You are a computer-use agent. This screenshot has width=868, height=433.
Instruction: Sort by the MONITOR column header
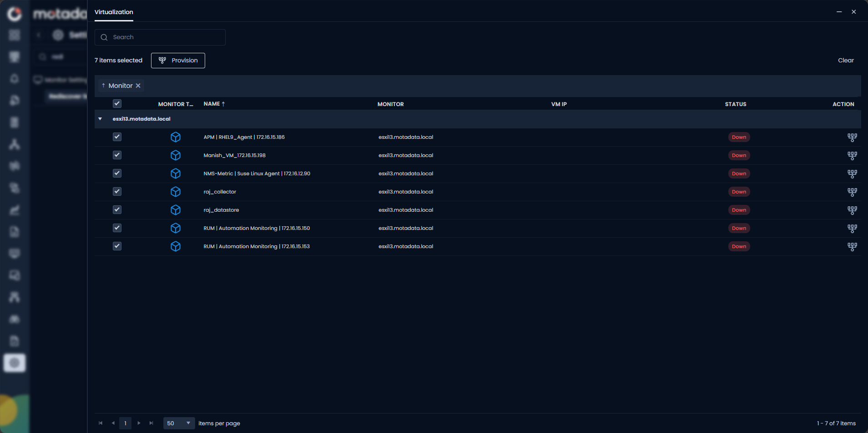click(x=390, y=104)
